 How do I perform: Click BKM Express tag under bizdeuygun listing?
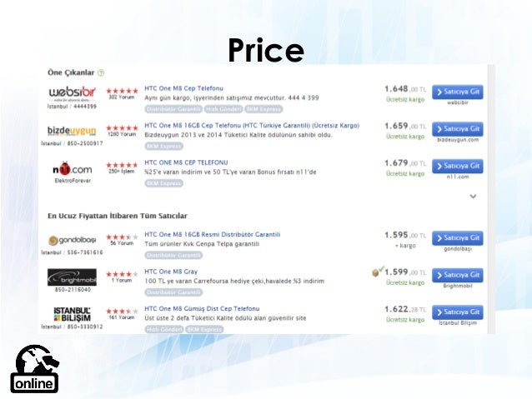(x=164, y=146)
